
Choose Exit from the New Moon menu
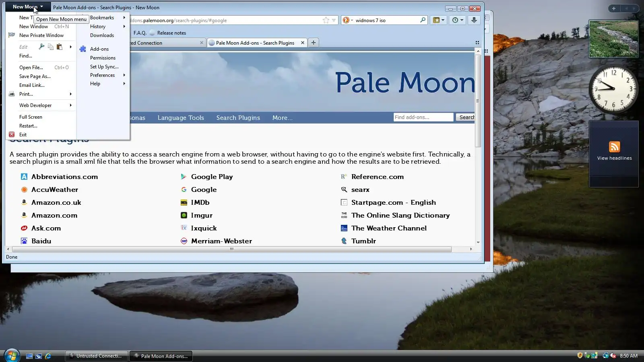point(41,135)
